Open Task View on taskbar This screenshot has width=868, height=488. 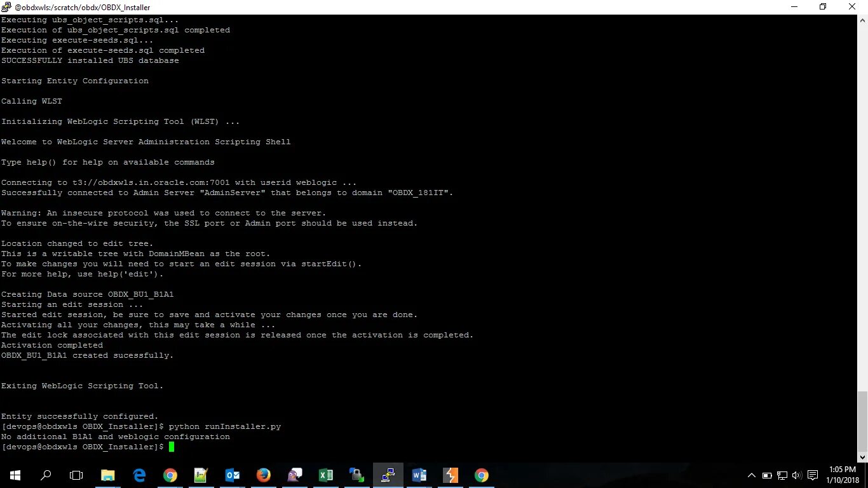[x=76, y=475]
